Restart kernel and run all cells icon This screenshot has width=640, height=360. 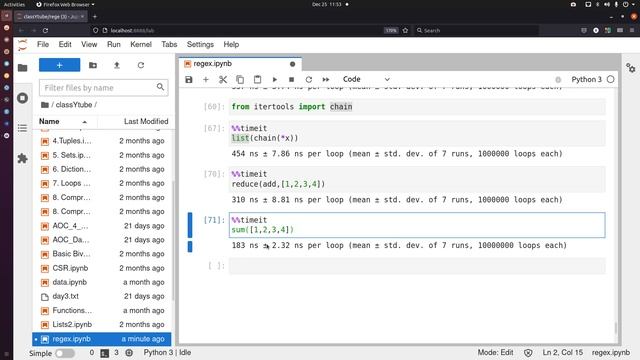(x=326, y=80)
